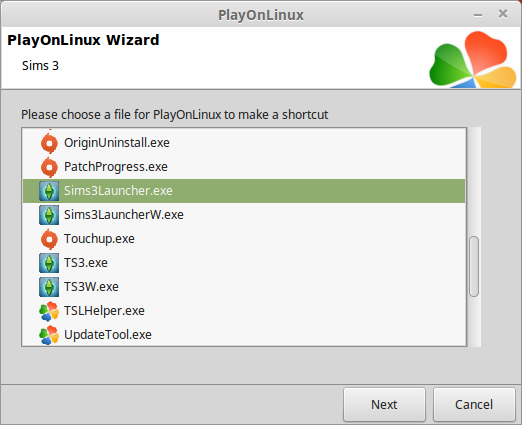Click the Next button
The width and height of the screenshot is (522, 425).
384,405
